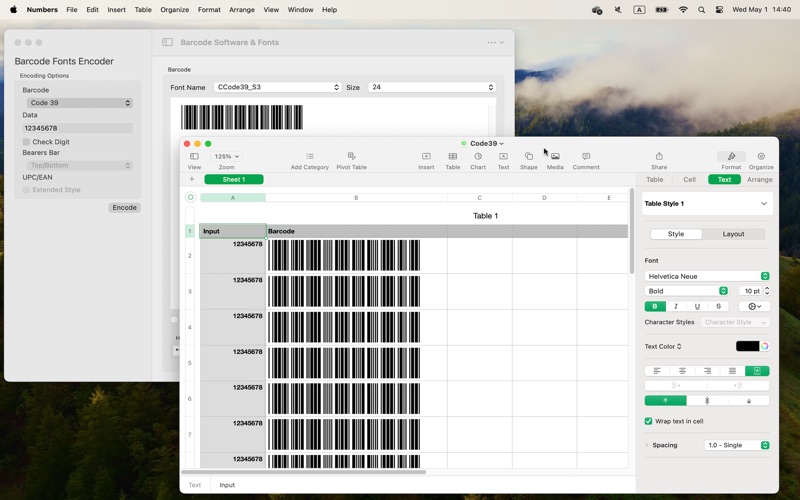800x500 pixels.
Task: Add a Table from the toolbar
Action: (453, 156)
